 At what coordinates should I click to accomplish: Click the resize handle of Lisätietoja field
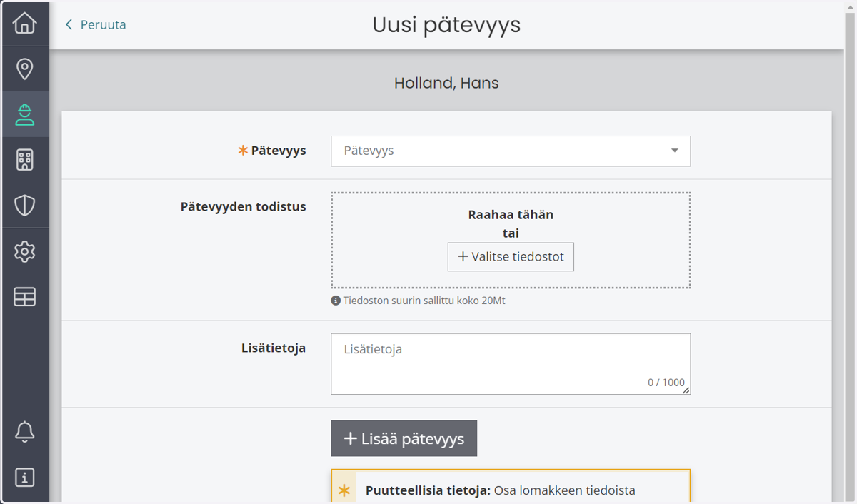pos(686,390)
